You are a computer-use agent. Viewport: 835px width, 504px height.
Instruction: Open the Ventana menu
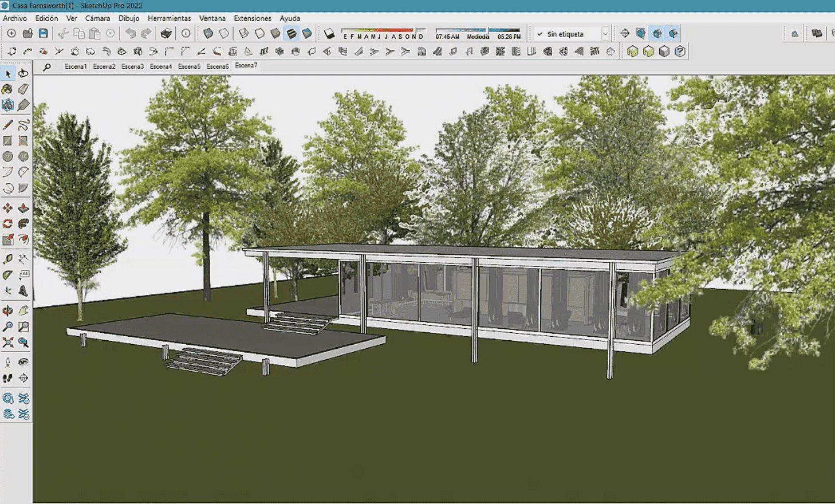[212, 18]
